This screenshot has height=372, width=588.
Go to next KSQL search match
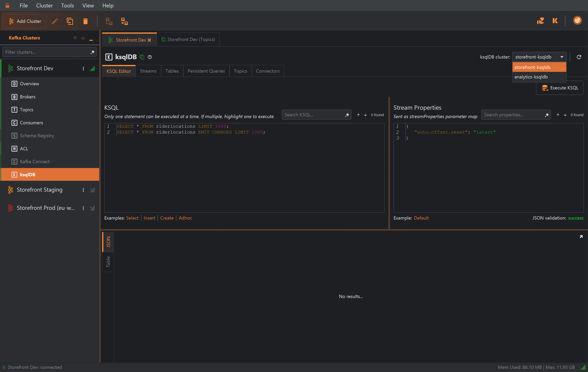tap(365, 115)
